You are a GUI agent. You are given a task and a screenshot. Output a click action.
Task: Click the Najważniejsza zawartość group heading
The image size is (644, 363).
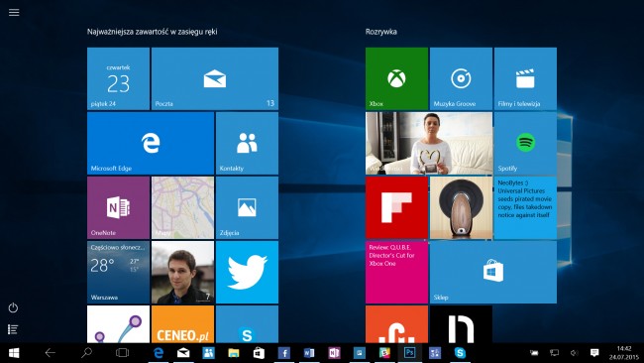coord(152,32)
